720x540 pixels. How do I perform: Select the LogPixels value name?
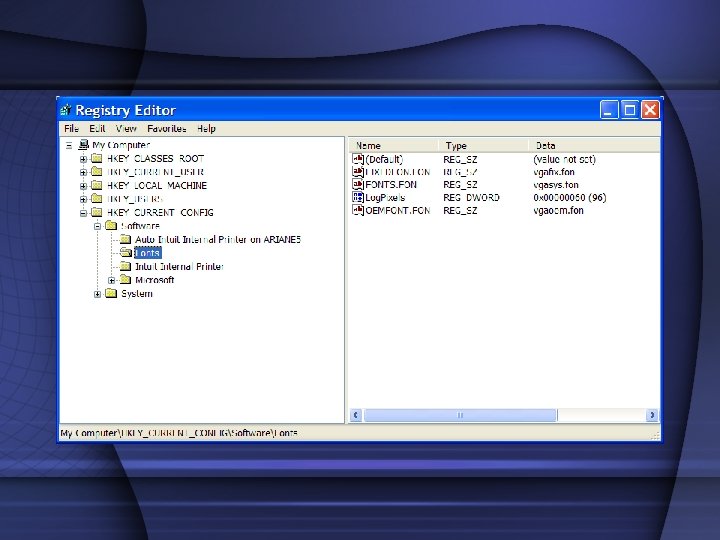(385, 197)
